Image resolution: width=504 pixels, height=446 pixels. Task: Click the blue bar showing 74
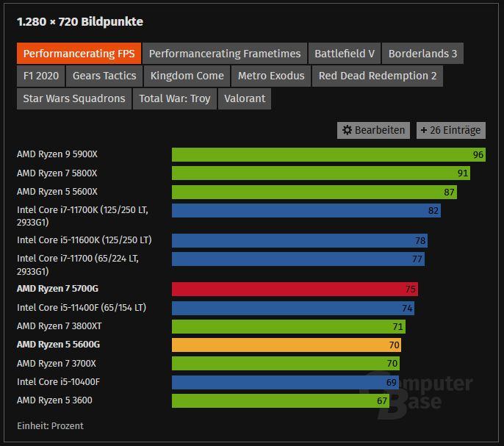point(293,308)
